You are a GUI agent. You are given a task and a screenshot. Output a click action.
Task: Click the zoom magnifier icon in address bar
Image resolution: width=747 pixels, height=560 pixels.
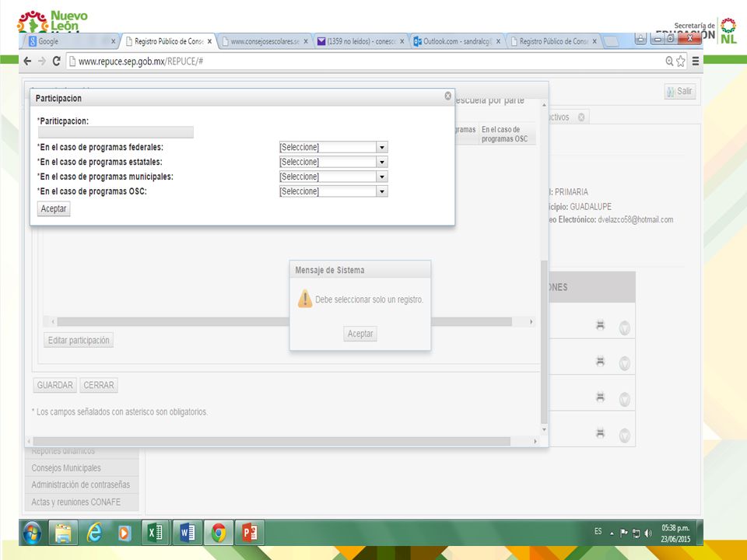669,61
